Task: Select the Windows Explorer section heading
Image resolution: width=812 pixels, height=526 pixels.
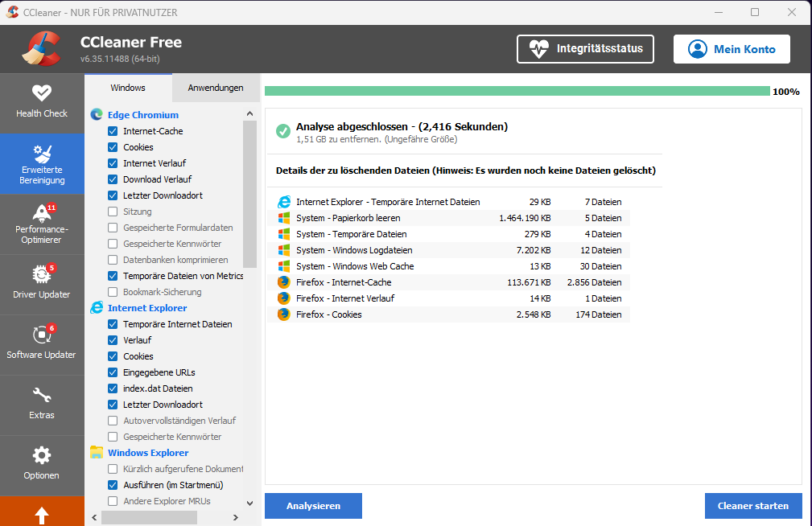Action: point(148,453)
